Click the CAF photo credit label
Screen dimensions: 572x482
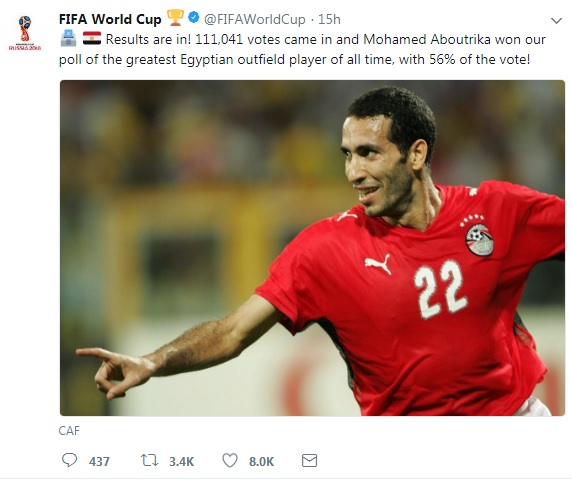(69, 431)
